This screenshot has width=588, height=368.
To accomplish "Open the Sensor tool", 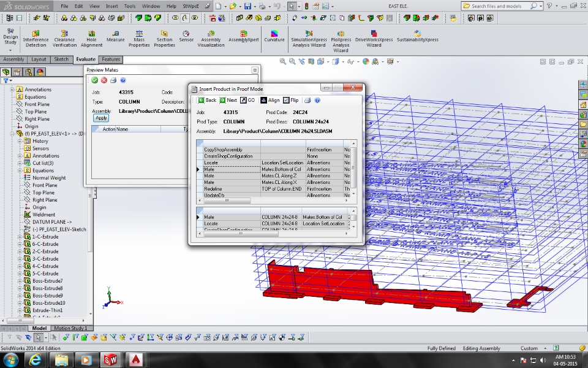I will click(186, 36).
